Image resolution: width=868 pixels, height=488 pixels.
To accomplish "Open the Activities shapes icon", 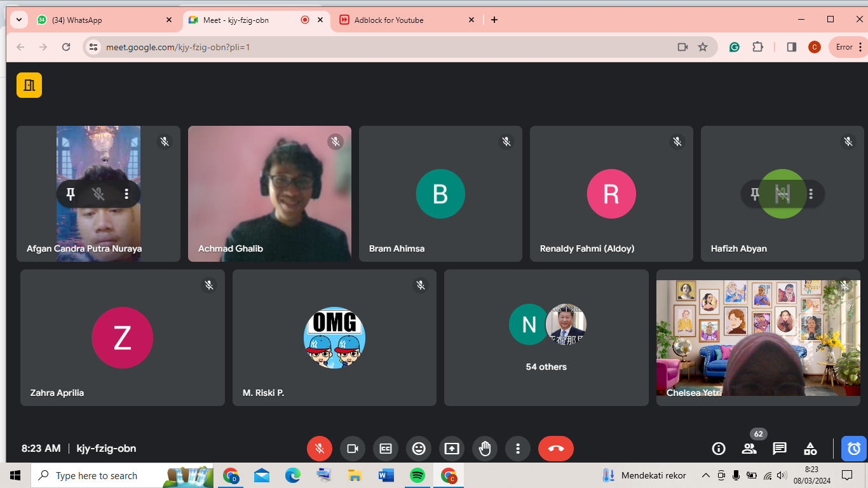I will [810, 449].
